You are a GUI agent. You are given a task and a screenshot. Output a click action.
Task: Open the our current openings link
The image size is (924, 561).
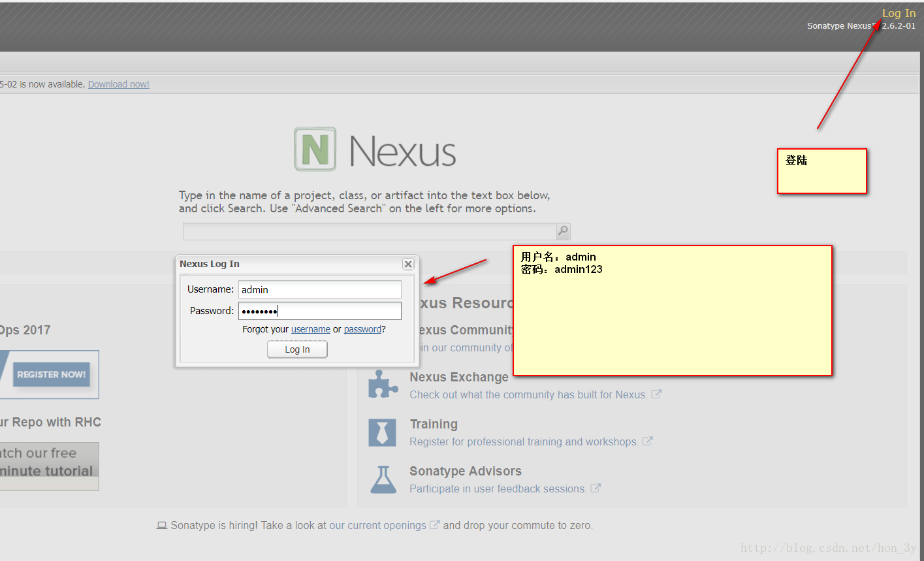click(377, 525)
